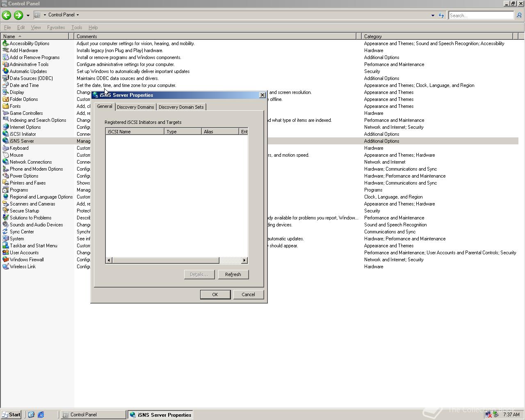Open Add or Remove Programs icon
This screenshot has height=420, width=525.
(6, 57)
